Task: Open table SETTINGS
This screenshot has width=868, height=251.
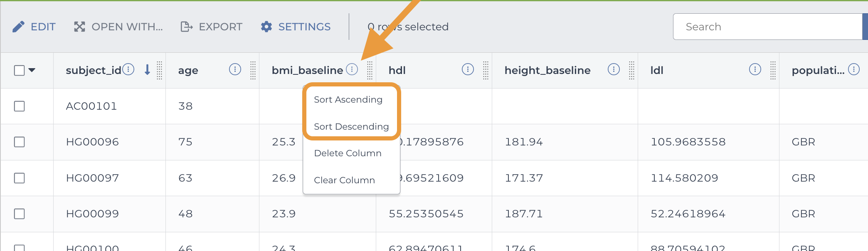Action: point(296,27)
